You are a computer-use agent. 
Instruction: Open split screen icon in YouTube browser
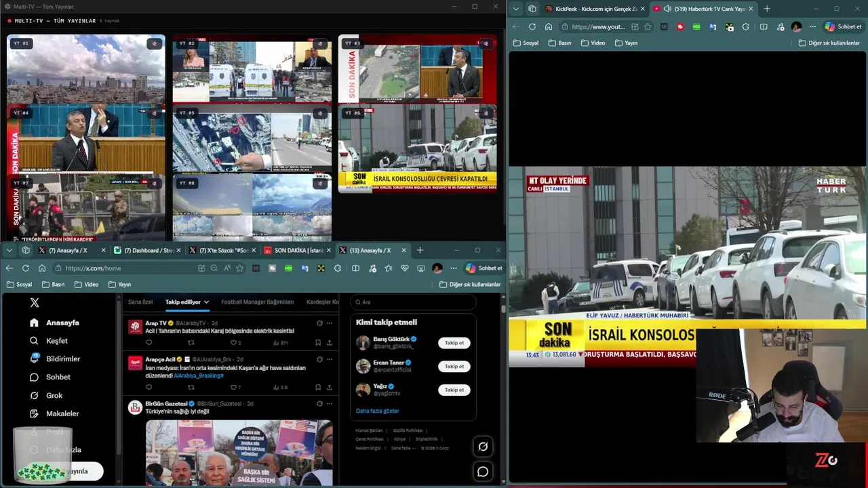[764, 27]
